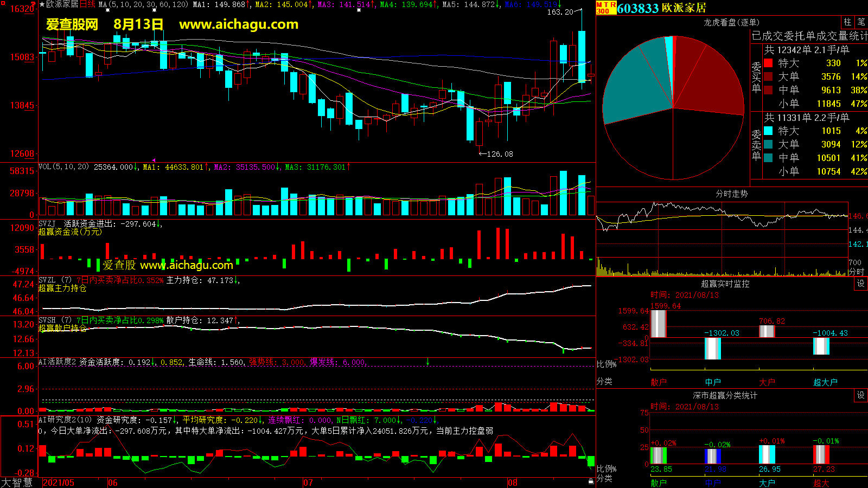Click stock code 603833 in header
This screenshot has width=868, height=488.
pos(637,8)
